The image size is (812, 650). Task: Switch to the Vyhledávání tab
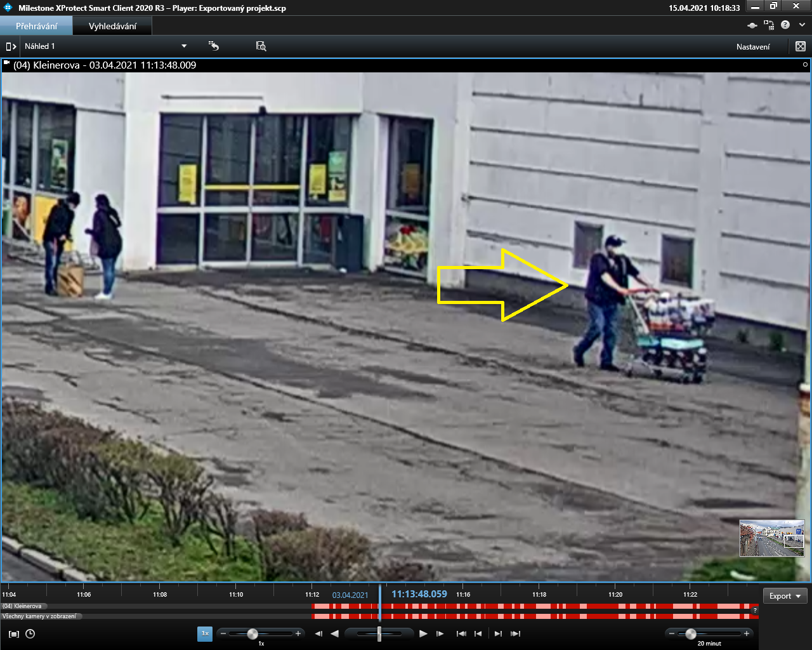tap(112, 26)
